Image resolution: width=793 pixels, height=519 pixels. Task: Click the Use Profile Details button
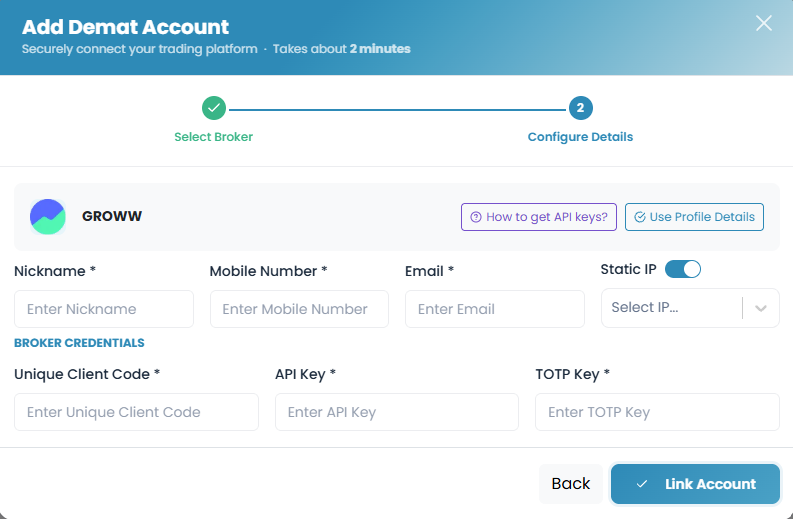[x=694, y=217]
